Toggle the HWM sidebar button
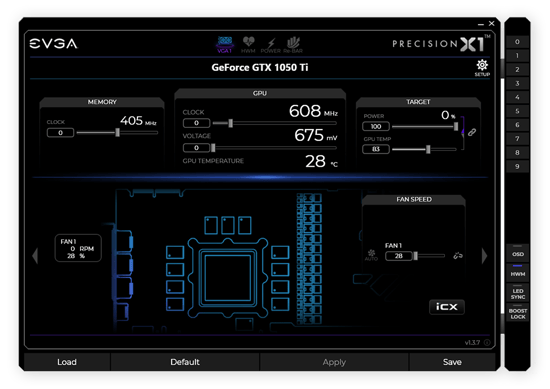Image resolution: width=550 pixels, height=389 pixels. tap(517, 273)
